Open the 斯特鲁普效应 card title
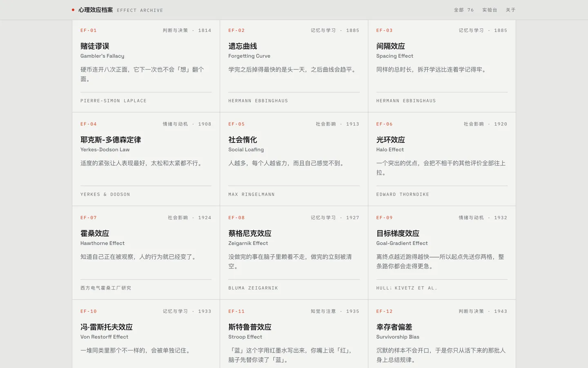Viewport: 588px width, 368px height. (x=250, y=327)
